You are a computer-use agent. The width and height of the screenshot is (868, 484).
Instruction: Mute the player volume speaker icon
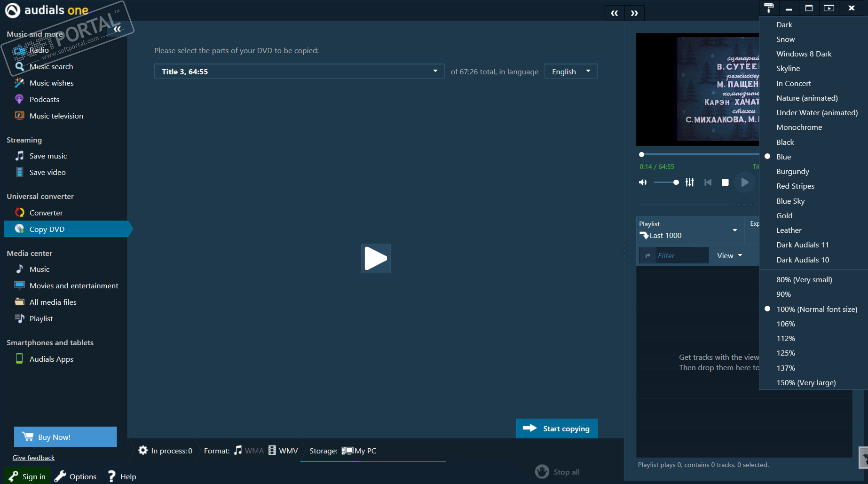coord(643,182)
